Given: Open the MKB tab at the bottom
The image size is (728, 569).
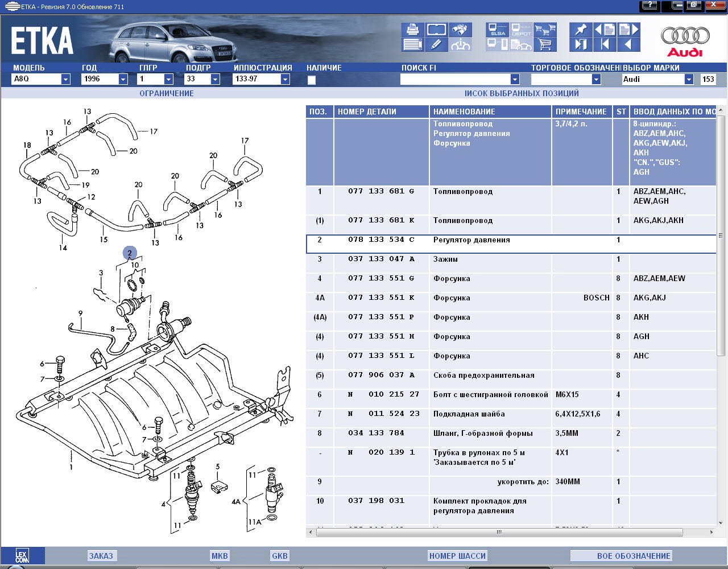Looking at the screenshot, I should [x=220, y=556].
